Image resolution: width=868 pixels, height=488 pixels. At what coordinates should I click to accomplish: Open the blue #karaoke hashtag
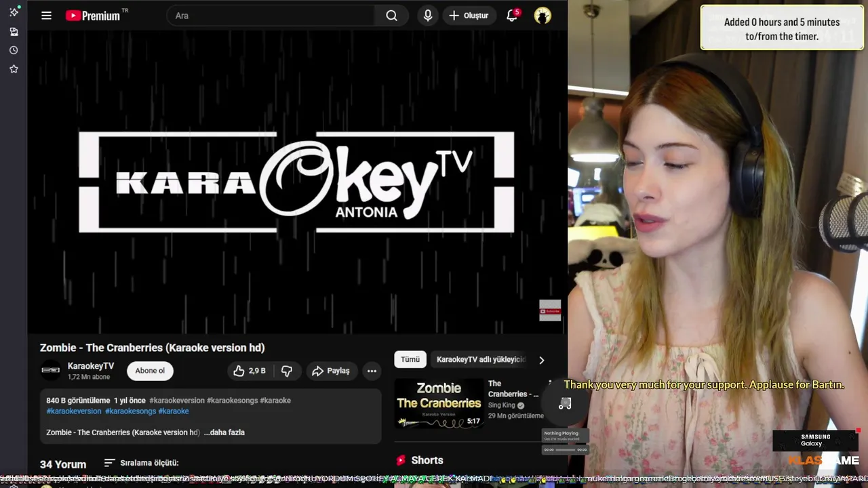(x=174, y=411)
